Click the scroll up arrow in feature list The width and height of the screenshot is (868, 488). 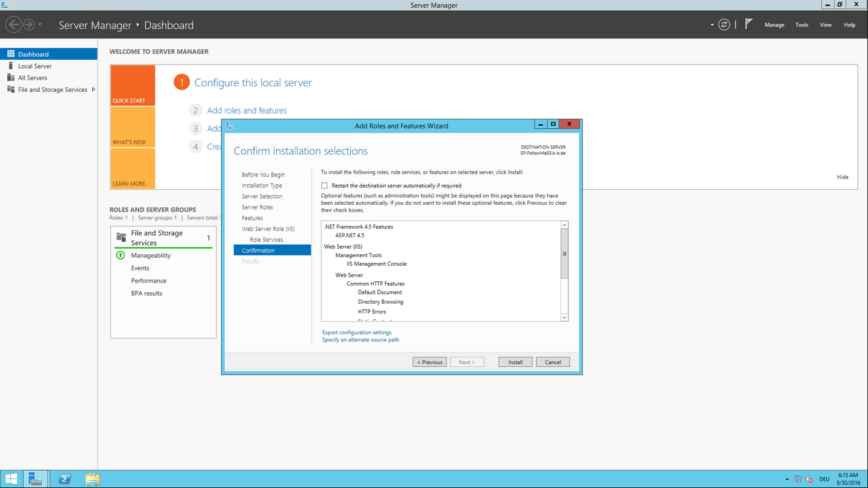tap(565, 225)
